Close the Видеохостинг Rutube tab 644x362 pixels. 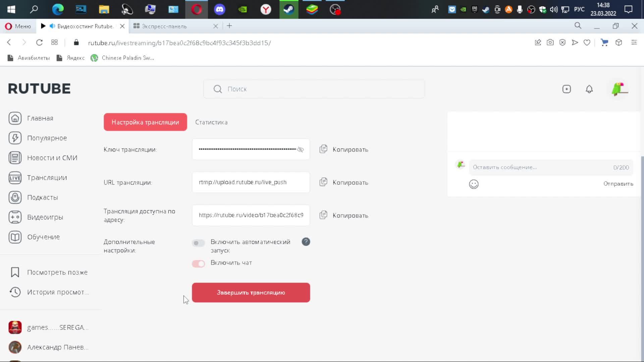(122, 26)
